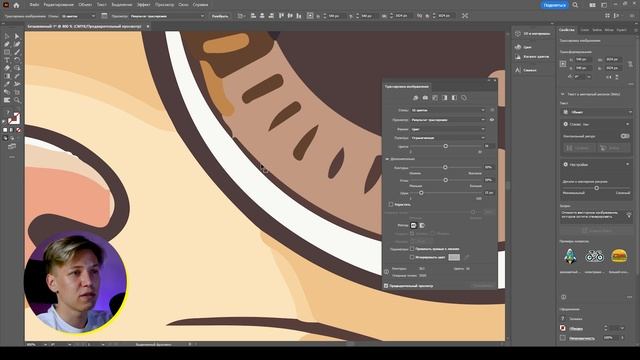Select the Eraser tool

[7, 68]
